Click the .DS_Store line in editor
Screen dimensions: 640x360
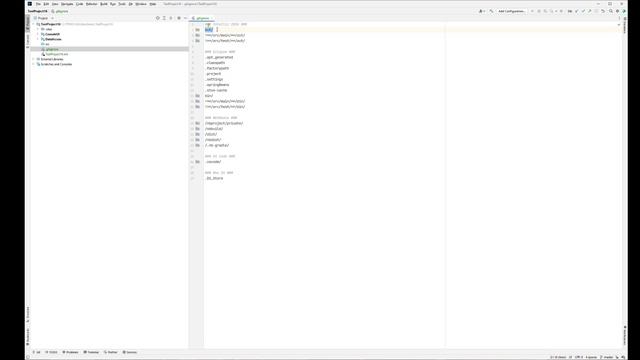(214, 178)
